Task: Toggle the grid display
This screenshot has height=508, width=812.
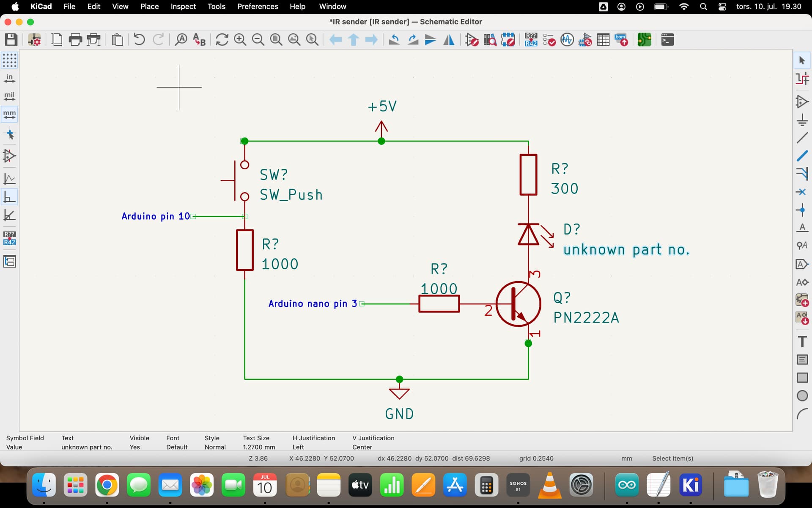Action: 9,60
